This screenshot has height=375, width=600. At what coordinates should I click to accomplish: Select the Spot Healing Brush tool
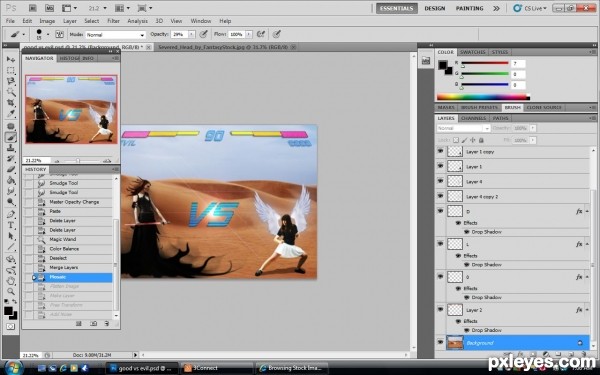click(11, 126)
